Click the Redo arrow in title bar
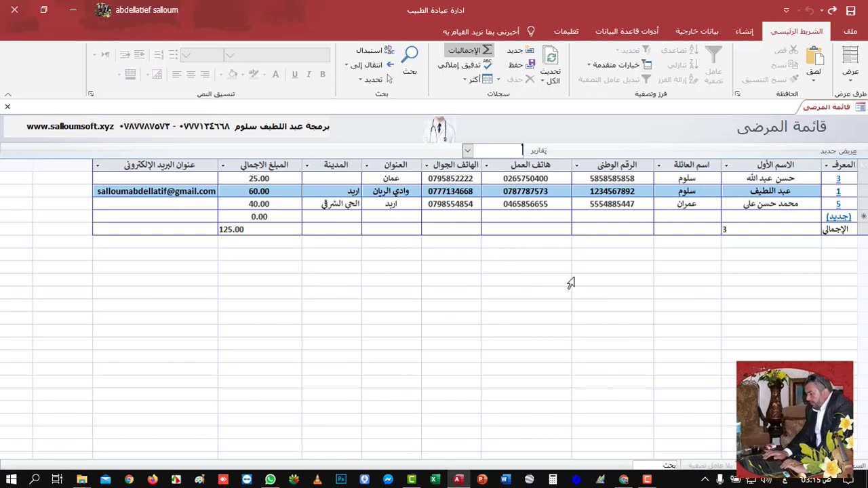The width and height of the screenshot is (868, 488). pos(832,10)
